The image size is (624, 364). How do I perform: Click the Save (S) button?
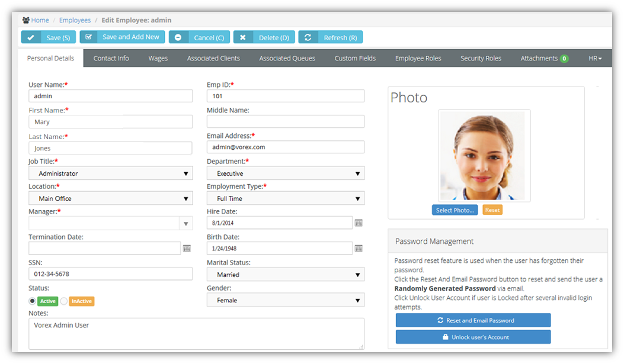(x=49, y=37)
